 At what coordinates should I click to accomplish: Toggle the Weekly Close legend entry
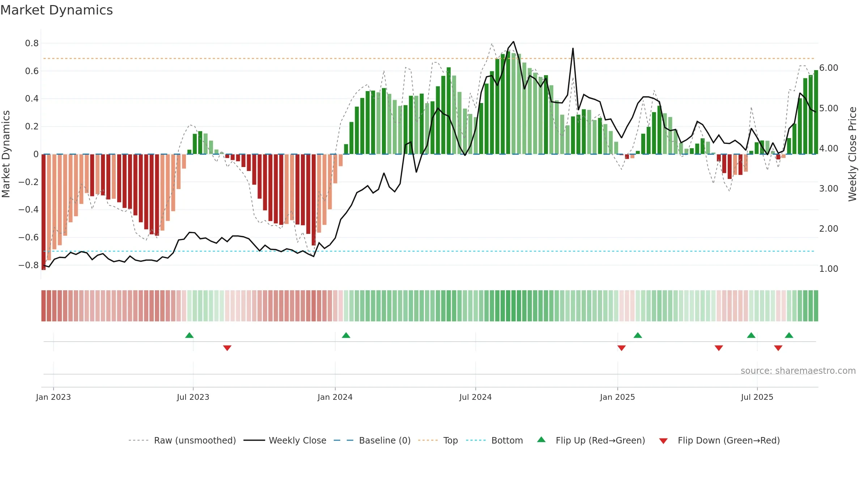click(285, 440)
